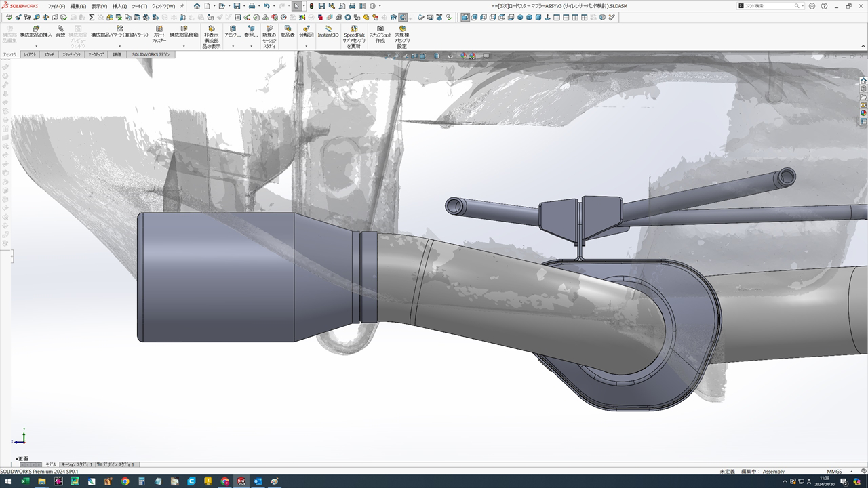Screen dimensions: 868x488
Task: Toggle the menu bar pin icon
Action: coord(182,6)
